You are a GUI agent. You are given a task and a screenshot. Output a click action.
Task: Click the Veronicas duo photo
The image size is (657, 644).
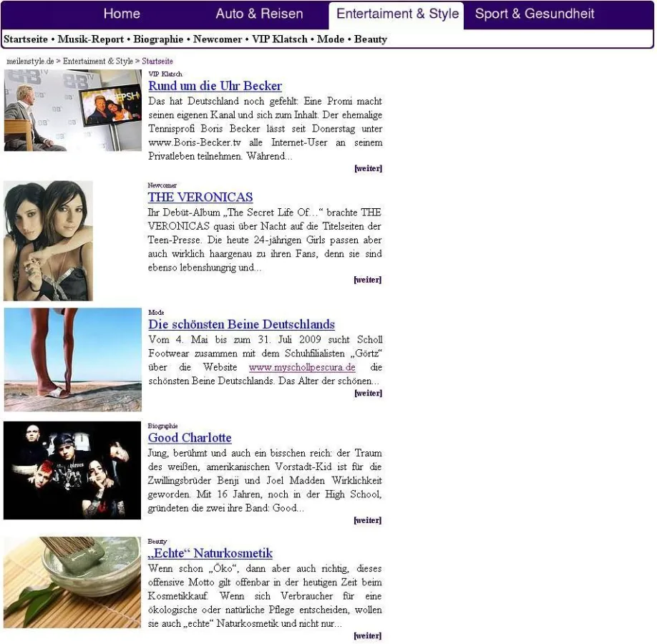click(x=48, y=240)
